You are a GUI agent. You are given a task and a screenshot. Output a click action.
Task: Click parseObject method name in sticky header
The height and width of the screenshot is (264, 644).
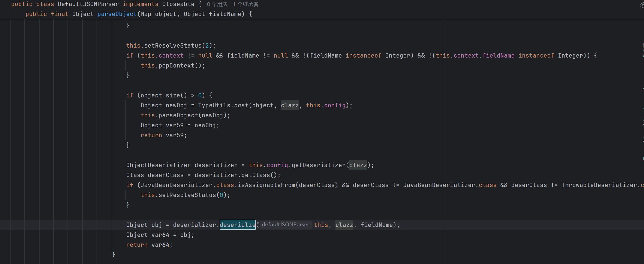tap(117, 14)
